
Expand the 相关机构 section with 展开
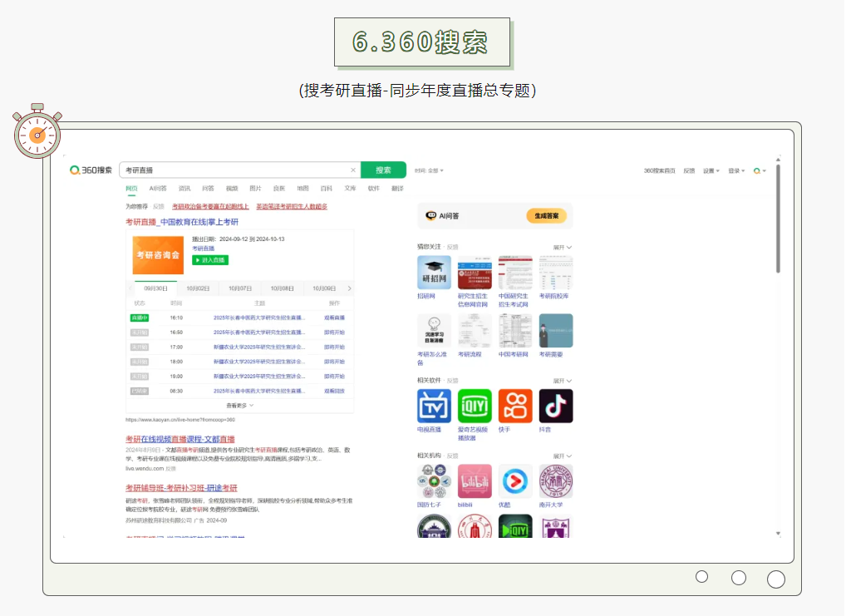click(x=563, y=456)
